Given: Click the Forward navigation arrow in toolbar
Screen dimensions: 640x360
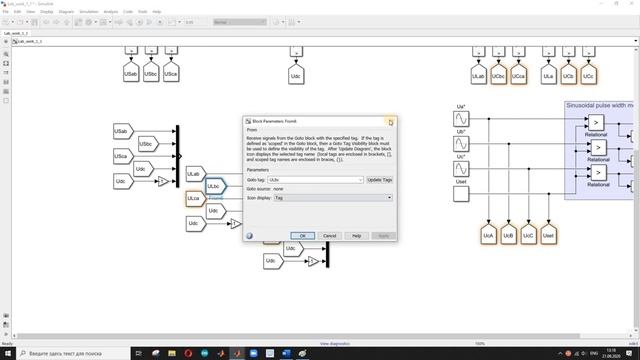Looking at the screenshot, I should 56,22.
